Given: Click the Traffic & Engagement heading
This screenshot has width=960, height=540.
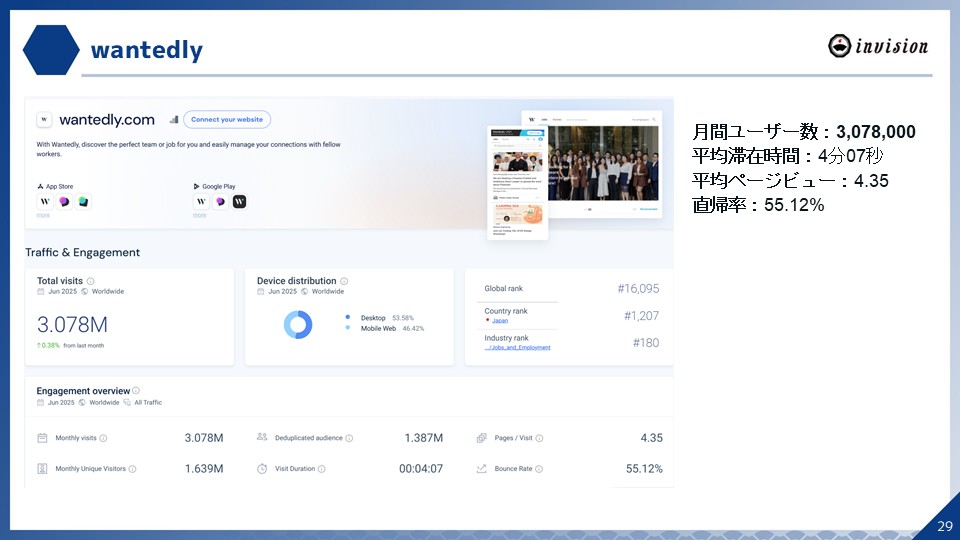Looking at the screenshot, I should [83, 252].
